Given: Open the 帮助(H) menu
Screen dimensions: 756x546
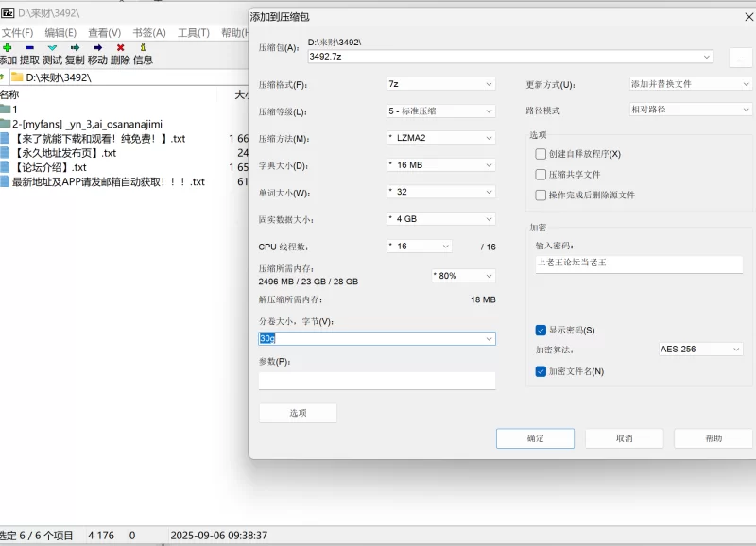Looking at the screenshot, I should [x=234, y=33].
